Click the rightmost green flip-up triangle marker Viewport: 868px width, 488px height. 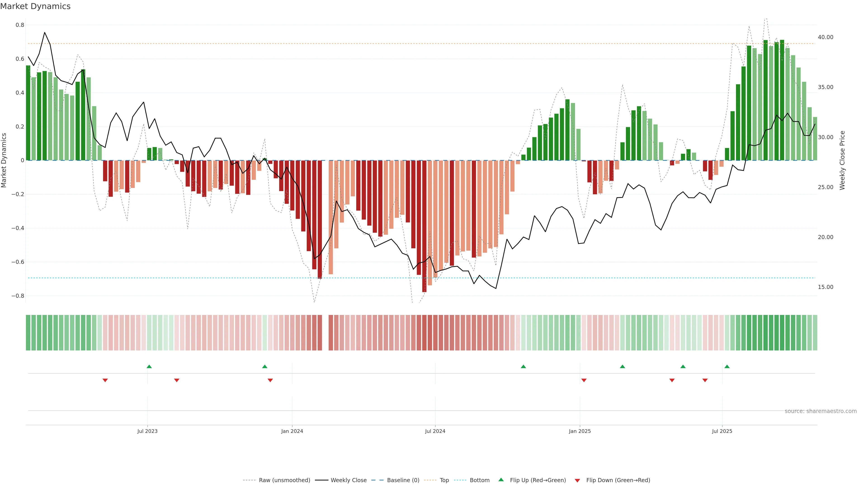click(x=727, y=366)
